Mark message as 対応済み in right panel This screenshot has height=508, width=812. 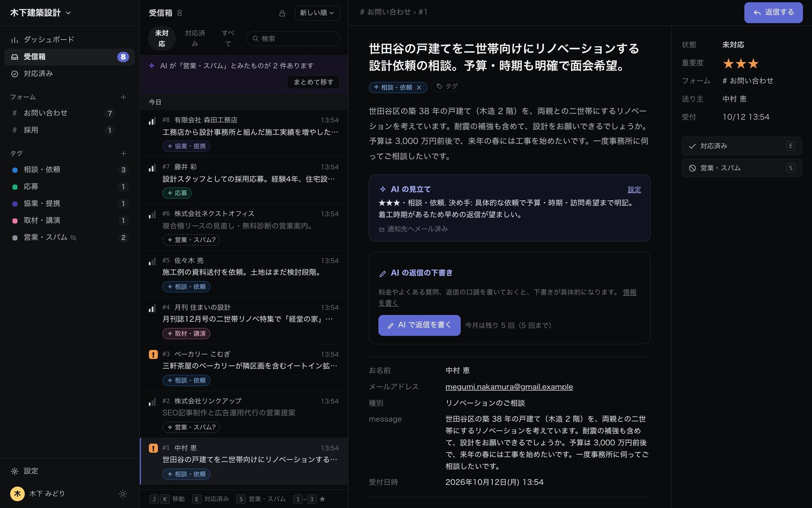tap(741, 146)
